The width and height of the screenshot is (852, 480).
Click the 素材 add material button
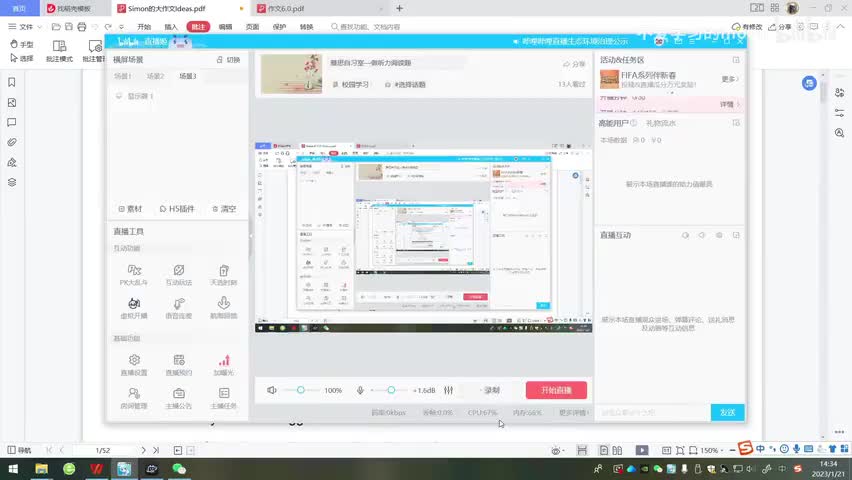[130, 209]
